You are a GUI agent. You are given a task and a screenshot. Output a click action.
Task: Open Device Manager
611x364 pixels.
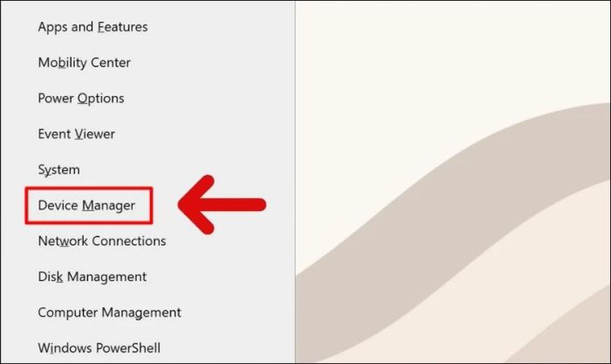click(86, 205)
